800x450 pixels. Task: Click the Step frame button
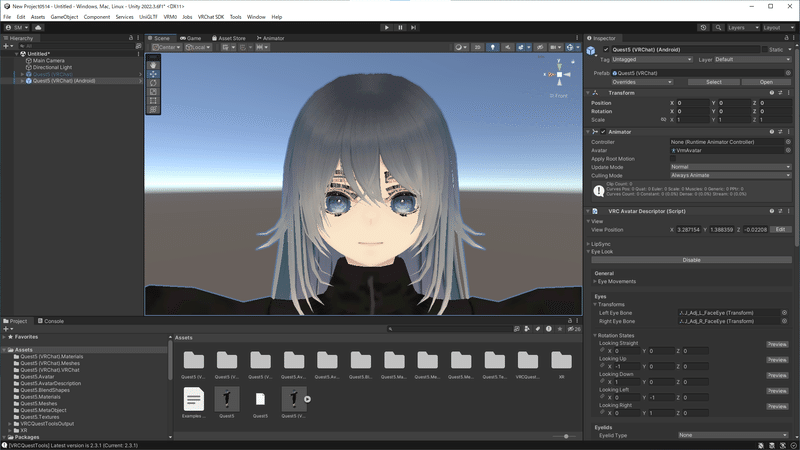413,28
